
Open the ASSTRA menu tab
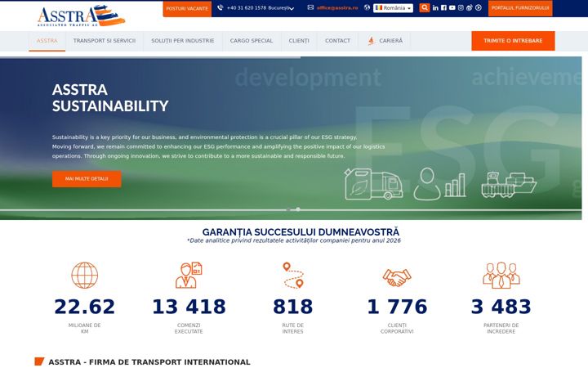[47, 41]
